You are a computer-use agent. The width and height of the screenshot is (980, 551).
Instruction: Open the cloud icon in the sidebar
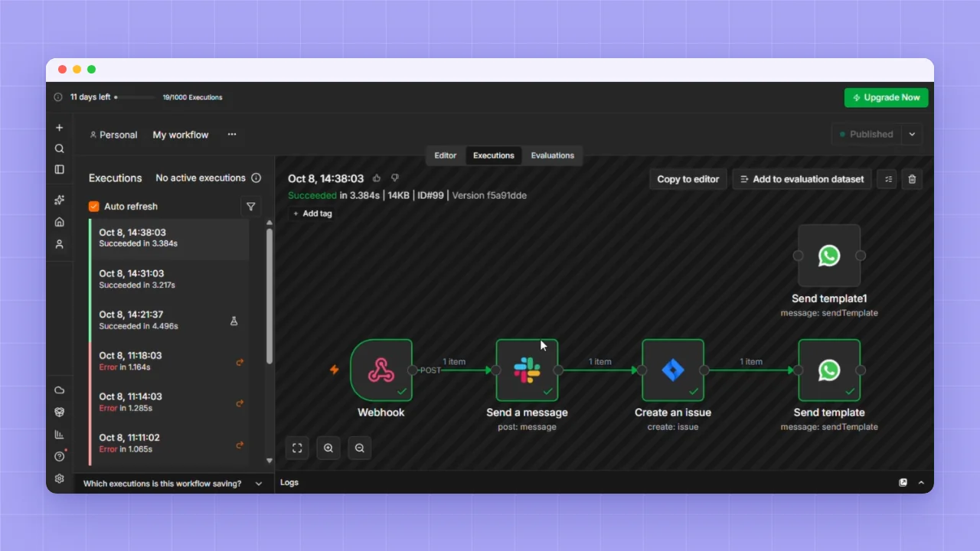pyautogui.click(x=60, y=390)
